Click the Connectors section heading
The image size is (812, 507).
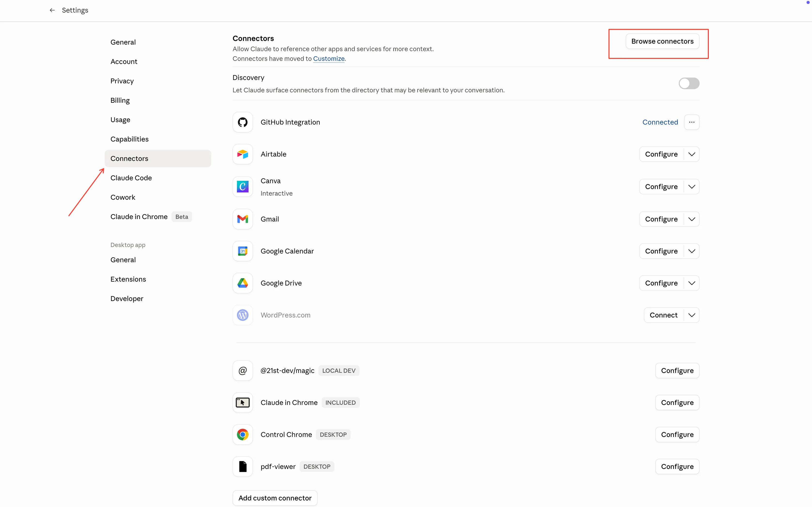pos(253,38)
